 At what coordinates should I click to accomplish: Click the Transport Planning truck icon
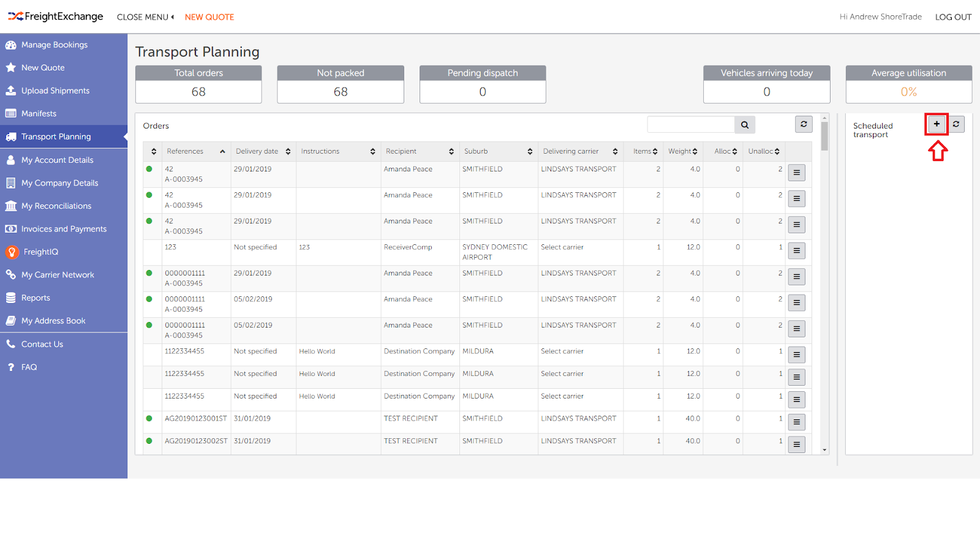coord(10,137)
